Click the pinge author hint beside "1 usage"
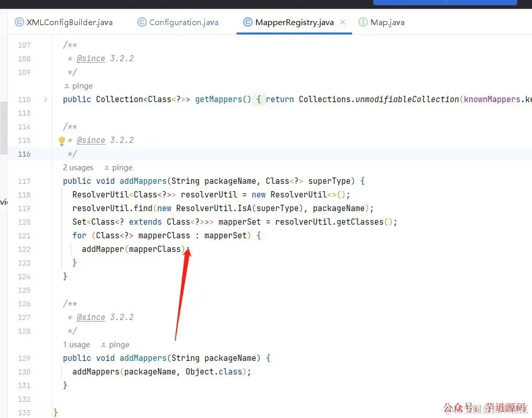The height and width of the screenshot is (418, 532). [x=115, y=345]
